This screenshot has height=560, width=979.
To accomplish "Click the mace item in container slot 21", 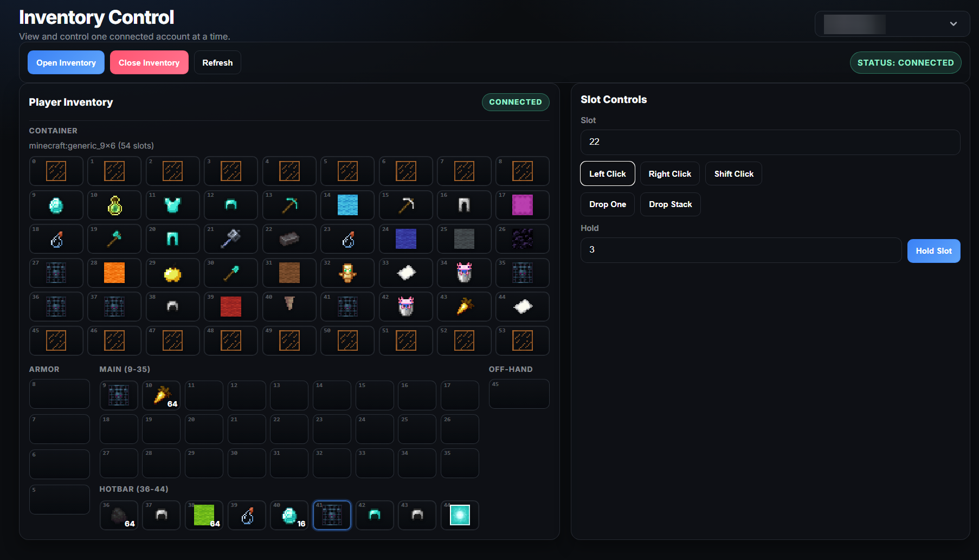I will click(x=231, y=239).
